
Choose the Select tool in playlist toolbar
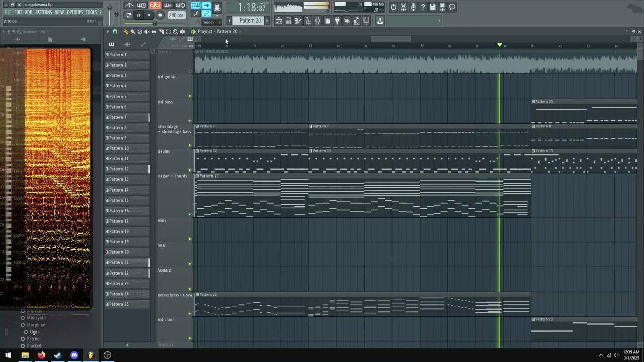click(x=168, y=31)
